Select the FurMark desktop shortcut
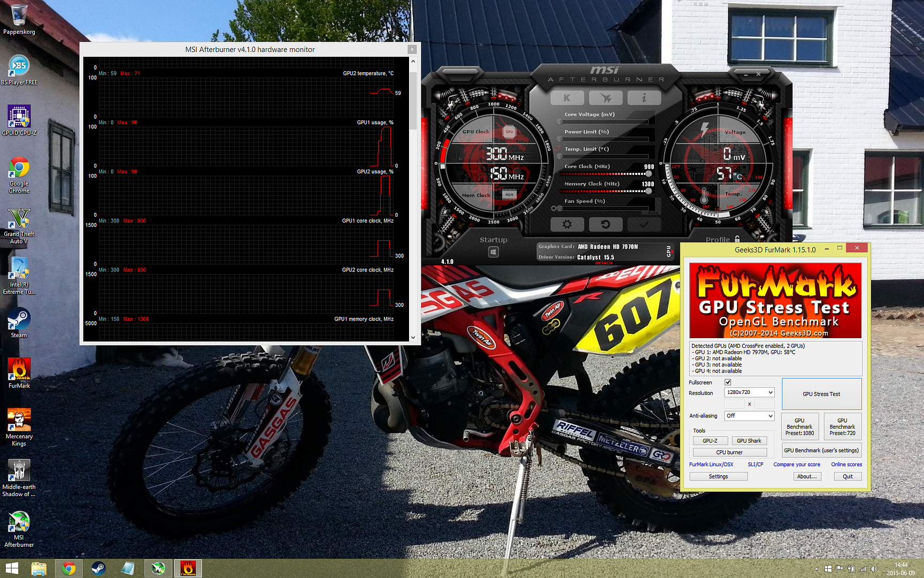The width and height of the screenshot is (924, 578). (x=19, y=373)
